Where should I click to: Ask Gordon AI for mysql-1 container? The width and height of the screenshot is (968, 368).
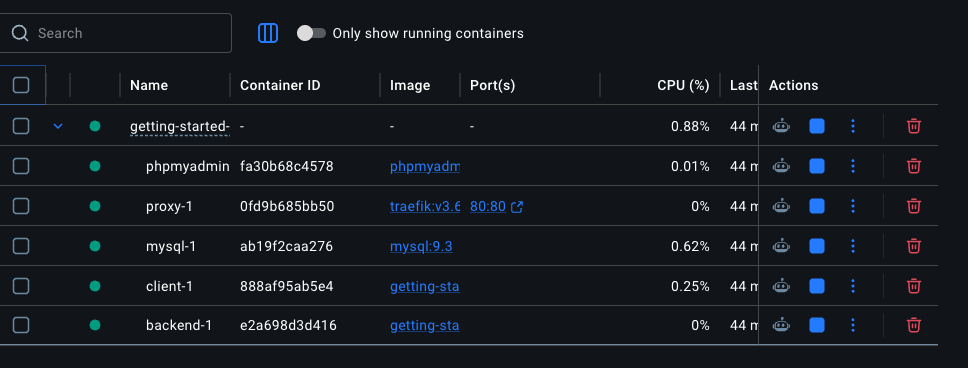782,246
